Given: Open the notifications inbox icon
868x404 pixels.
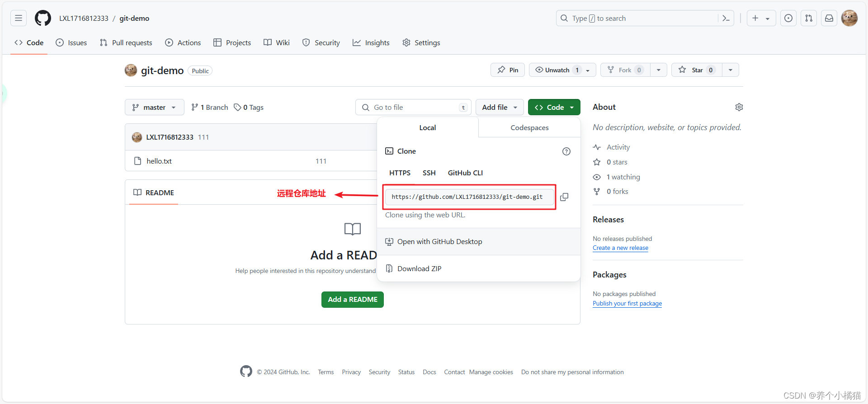Looking at the screenshot, I should coord(829,18).
